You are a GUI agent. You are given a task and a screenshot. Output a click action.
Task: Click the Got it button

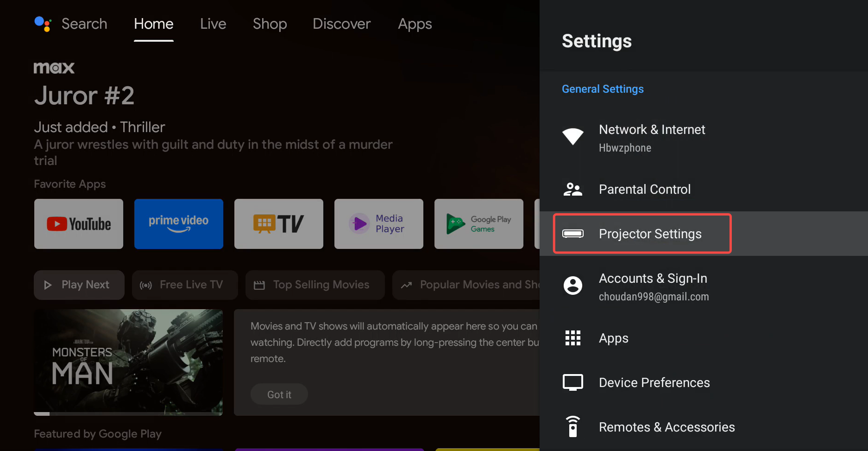pyautogui.click(x=279, y=394)
